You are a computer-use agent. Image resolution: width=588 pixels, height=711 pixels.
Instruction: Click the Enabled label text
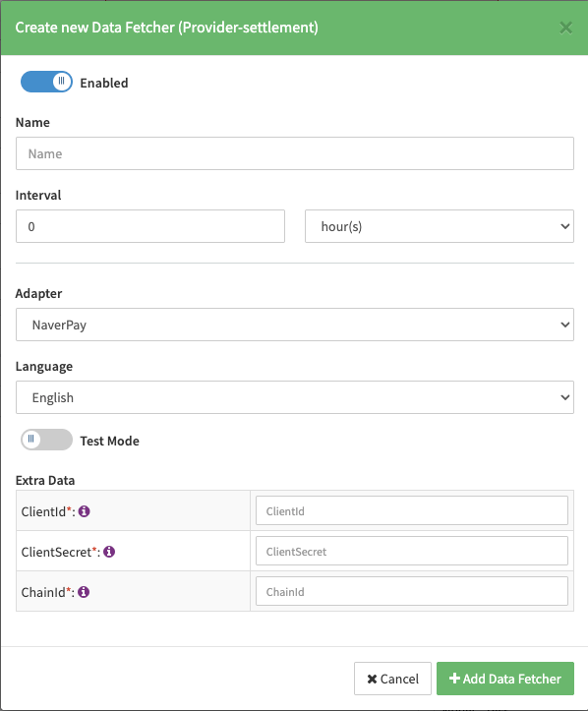(x=104, y=83)
